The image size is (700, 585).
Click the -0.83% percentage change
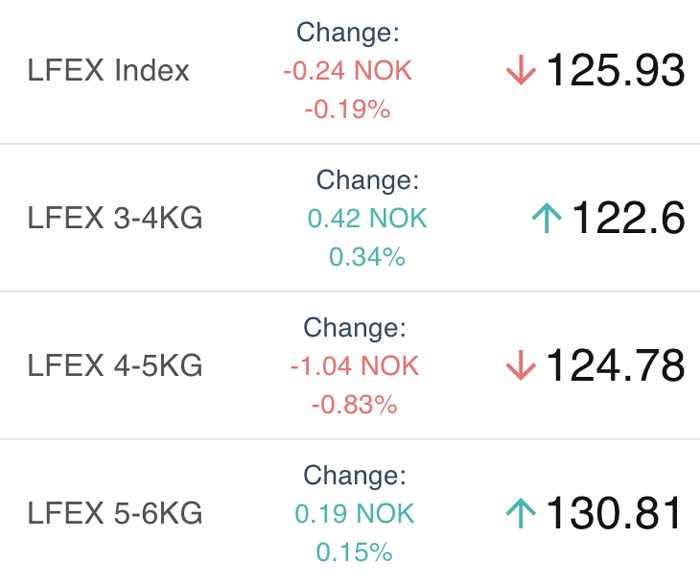click(x=354, y=405)
